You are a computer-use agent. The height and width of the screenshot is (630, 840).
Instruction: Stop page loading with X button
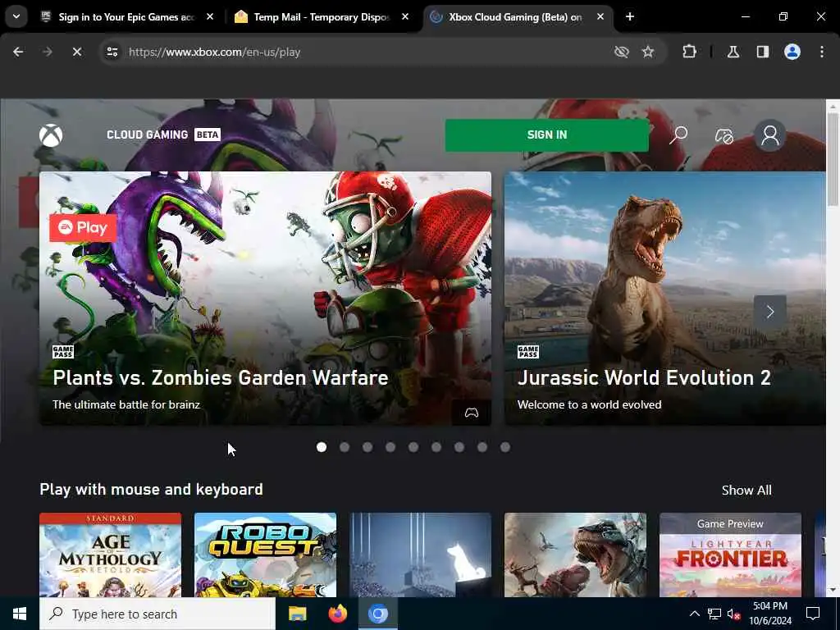[77, 52]
